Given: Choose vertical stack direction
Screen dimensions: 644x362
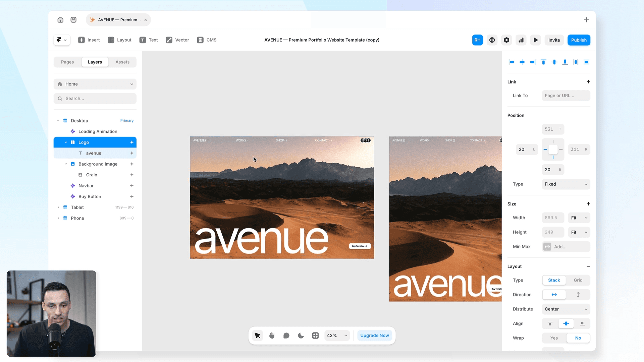Looking at the screenshot, I should pos(578,295).
